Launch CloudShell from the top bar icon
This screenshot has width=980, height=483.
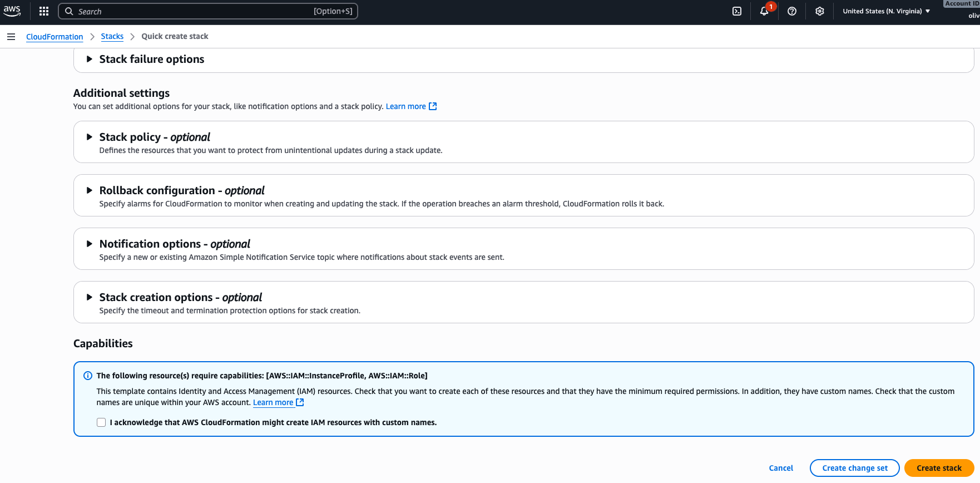[x=737, y=11]
